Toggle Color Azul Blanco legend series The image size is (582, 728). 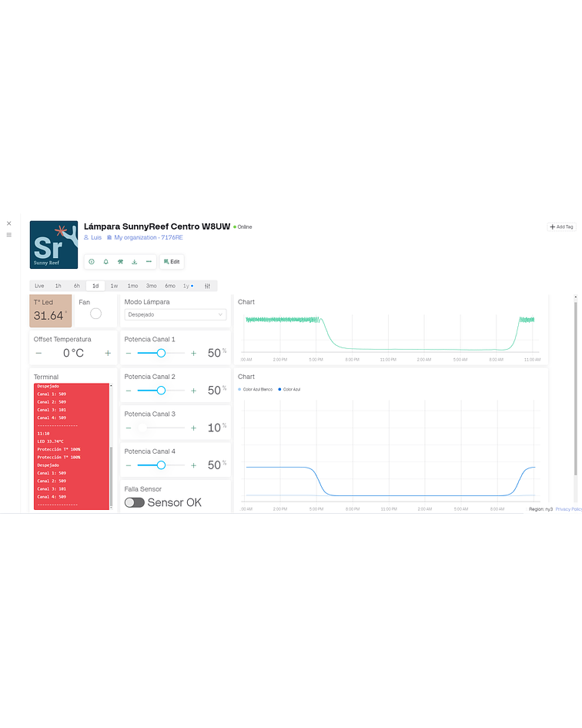[x=257, y=390]
